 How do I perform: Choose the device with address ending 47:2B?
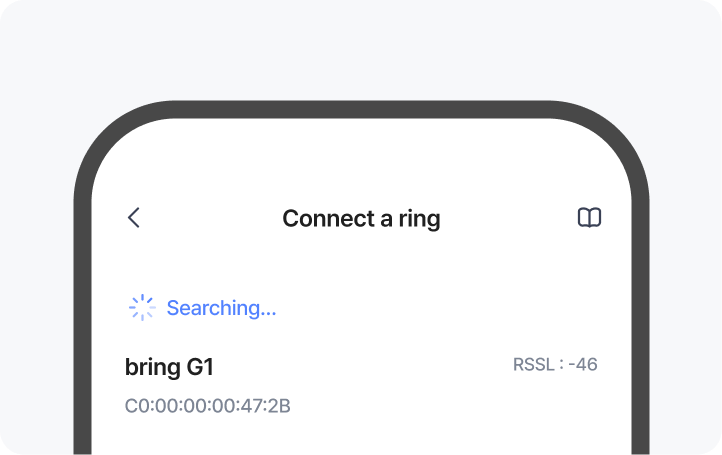point(208,406)
